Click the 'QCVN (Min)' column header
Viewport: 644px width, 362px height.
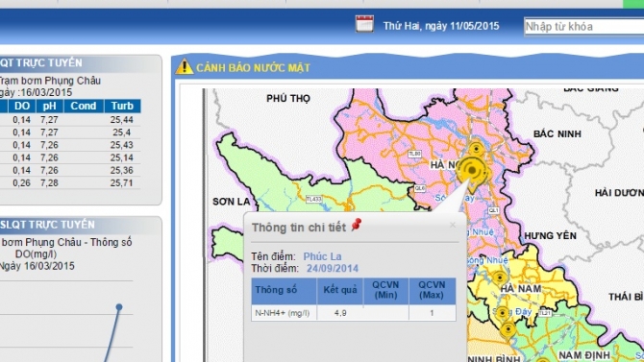point(386,291)
